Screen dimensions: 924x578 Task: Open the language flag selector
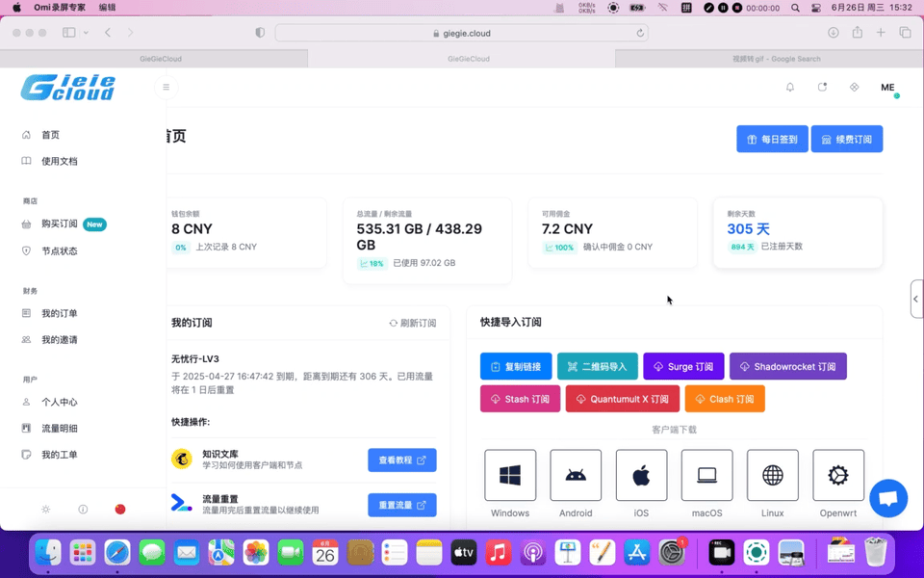click(120, 509)
